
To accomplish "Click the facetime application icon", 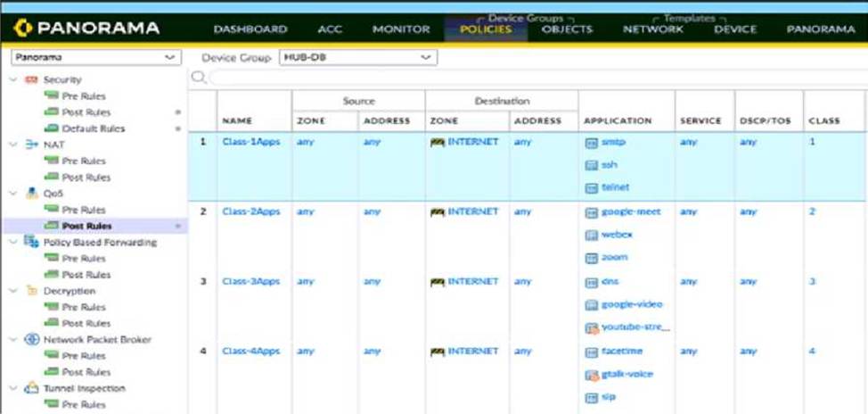I will point(591,352).
